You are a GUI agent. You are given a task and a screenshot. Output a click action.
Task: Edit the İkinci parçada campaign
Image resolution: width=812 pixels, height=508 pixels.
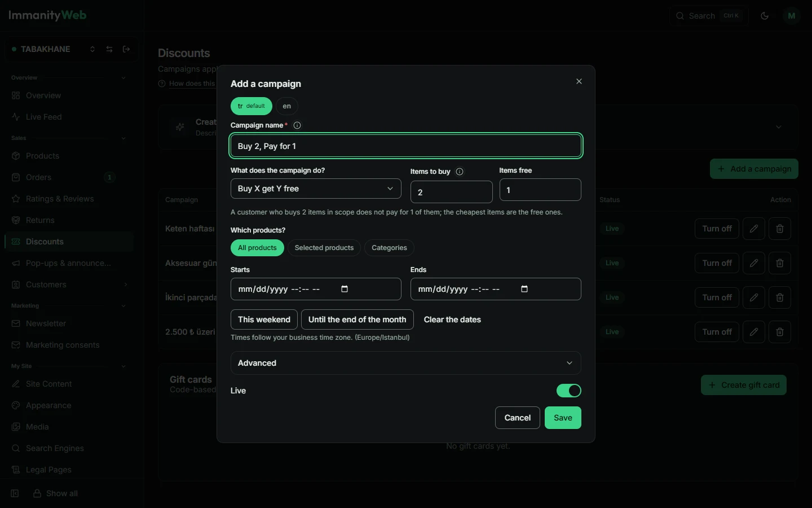754,297
